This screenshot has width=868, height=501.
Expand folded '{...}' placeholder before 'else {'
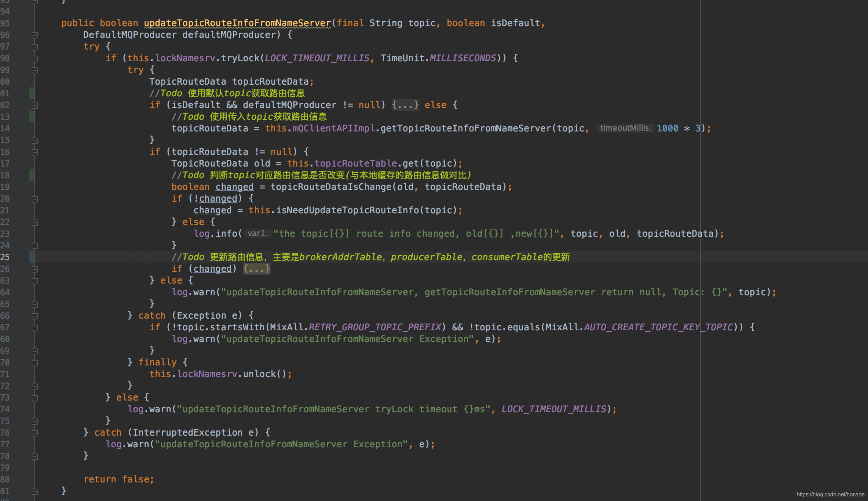pos(405,105)
